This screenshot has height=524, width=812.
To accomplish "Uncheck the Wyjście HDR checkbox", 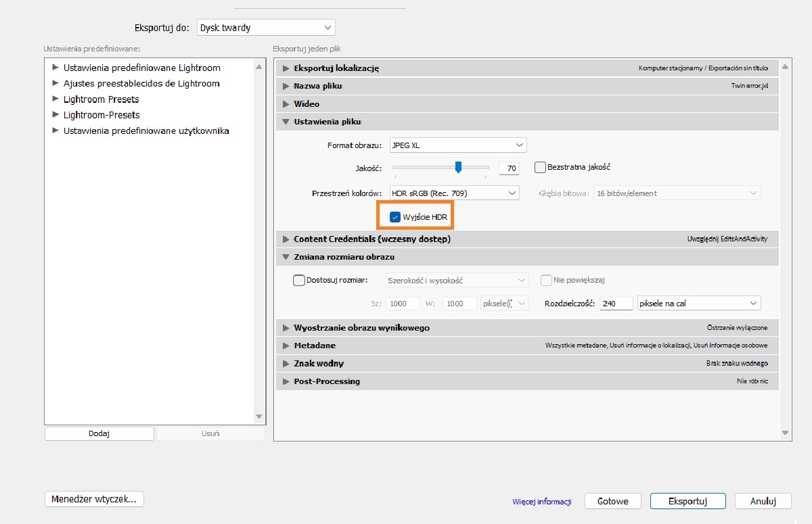I will 395,217.
